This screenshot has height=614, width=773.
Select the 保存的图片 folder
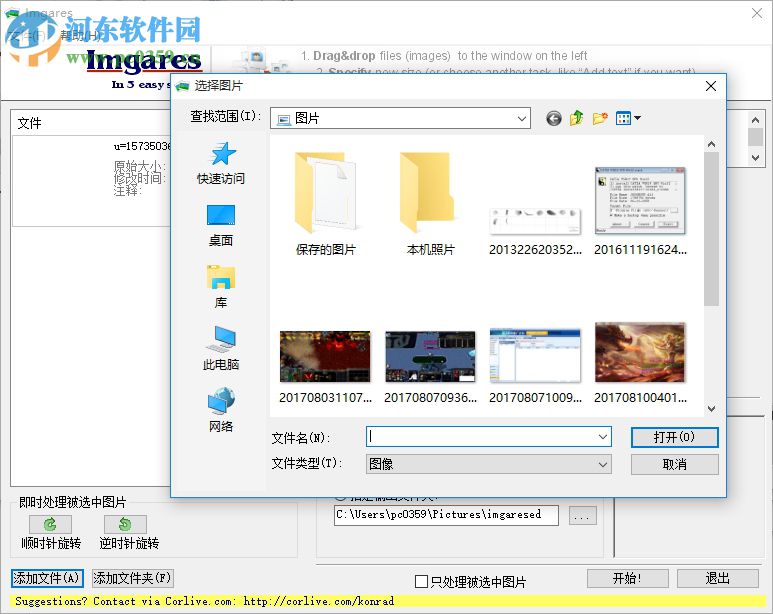point(325,205)
